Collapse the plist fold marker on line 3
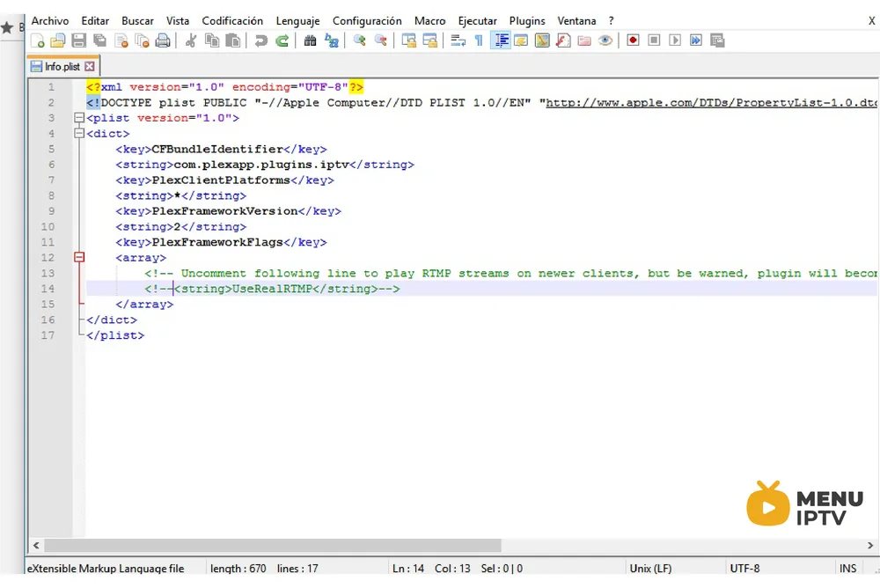 tap(79, 118)
